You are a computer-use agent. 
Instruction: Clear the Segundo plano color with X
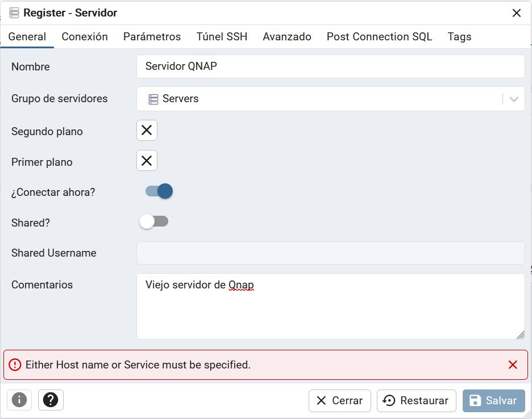(x=147, y=131)
